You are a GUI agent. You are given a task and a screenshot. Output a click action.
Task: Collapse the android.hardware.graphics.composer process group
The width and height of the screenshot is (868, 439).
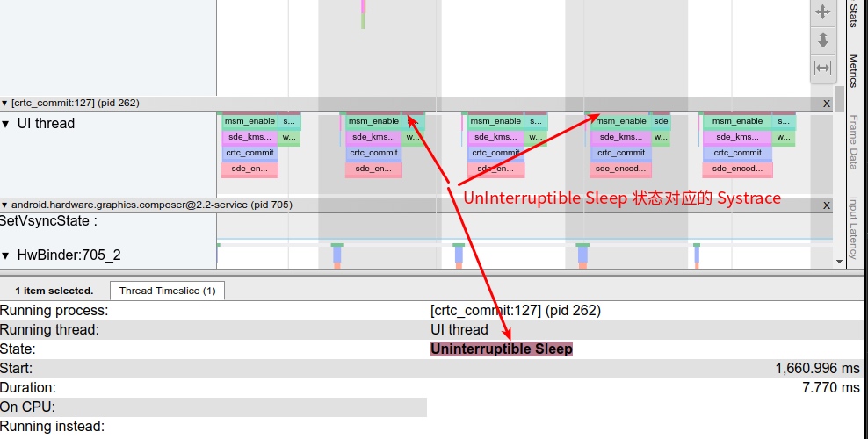click(x=5, y=205)
